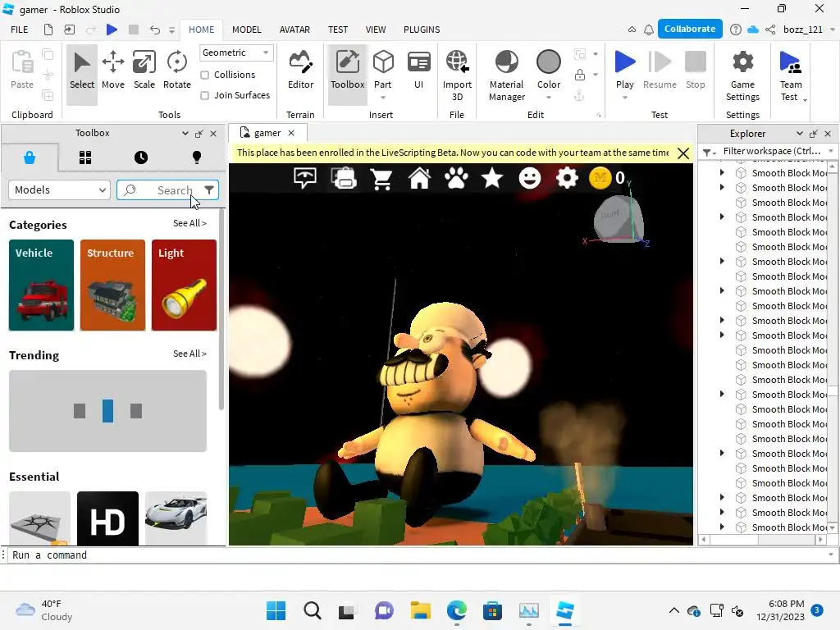
Task: Click the notifications bell icon
Action: (649, 30)
